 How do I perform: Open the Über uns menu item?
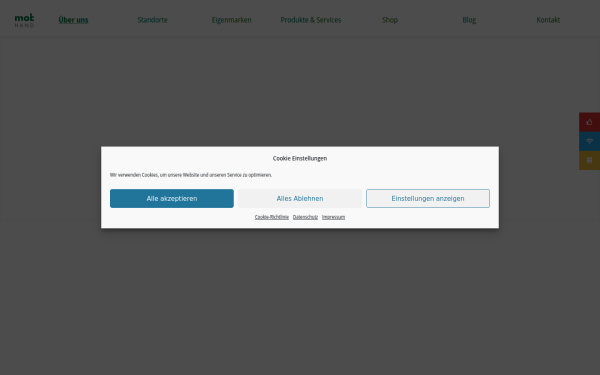pyautogui.click(x=73, y=20)
